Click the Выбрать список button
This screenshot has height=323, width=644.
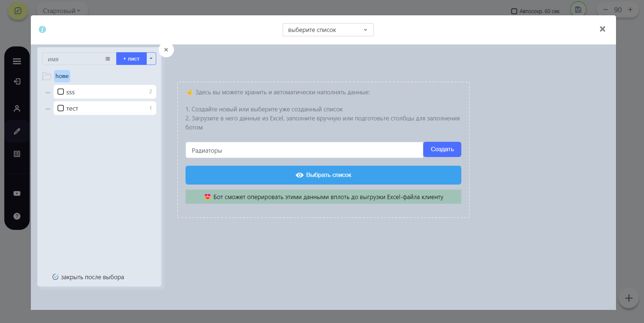pos(323,175)
